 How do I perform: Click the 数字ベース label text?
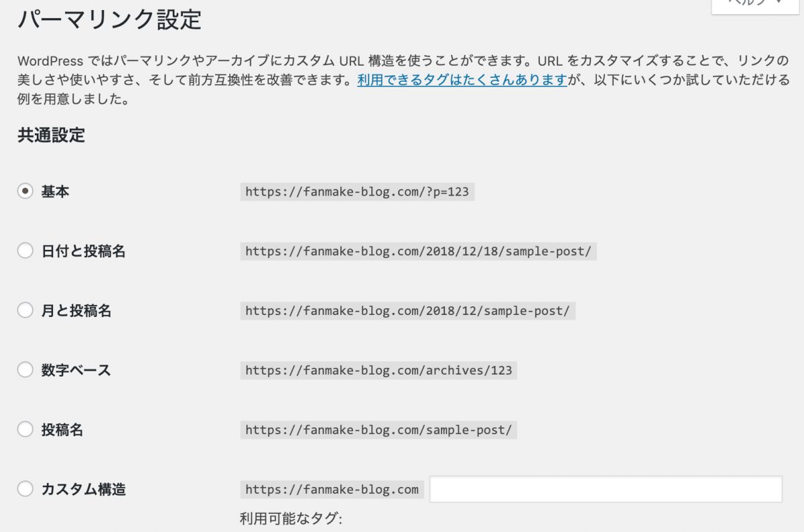(x=76, y=370)
